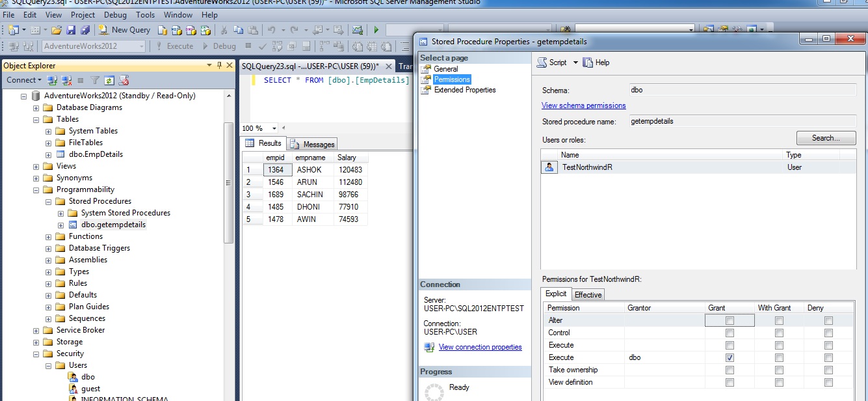Click the Undo arrow icon
868x401 pixels.
click(272, 30)
